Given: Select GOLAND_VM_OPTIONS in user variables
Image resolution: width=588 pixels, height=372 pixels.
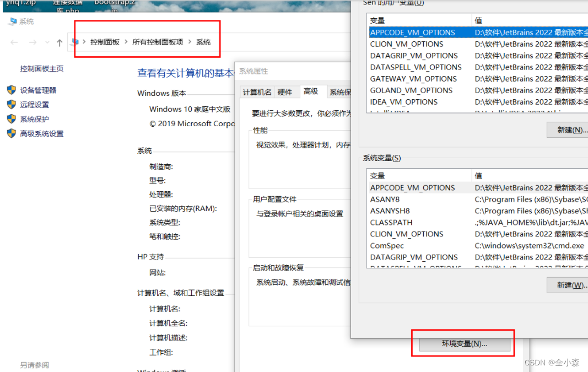Looking at the screenshot, I should [478, 90].
